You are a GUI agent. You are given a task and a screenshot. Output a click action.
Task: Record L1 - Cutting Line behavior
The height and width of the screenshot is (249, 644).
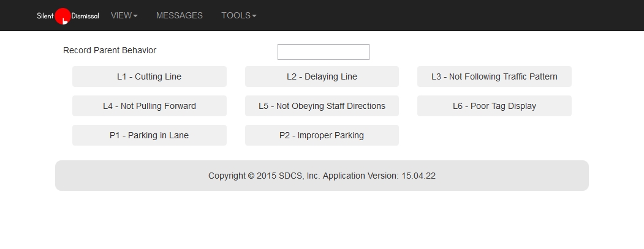click(149, 76)
